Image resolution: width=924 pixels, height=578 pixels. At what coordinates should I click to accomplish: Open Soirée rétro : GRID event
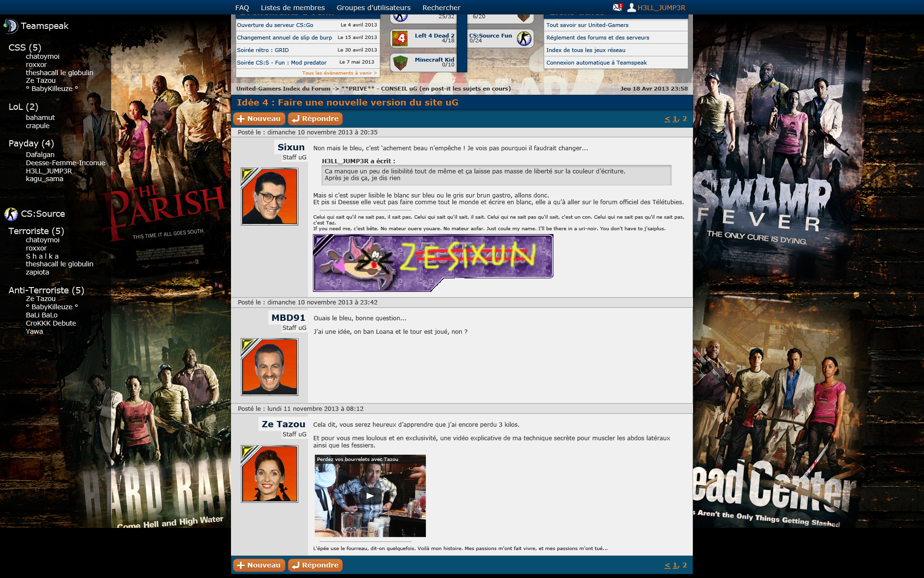tap(263, 50)
